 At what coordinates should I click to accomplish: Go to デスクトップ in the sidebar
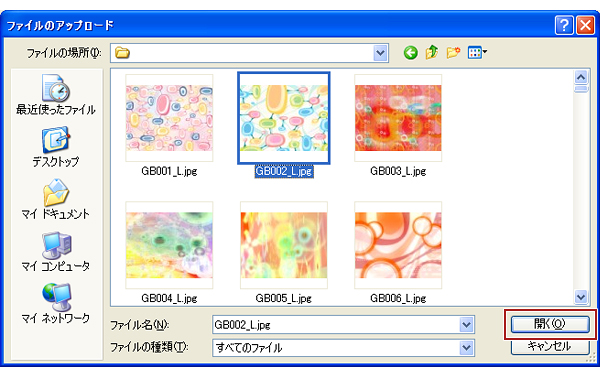click(x=56, y=147)
